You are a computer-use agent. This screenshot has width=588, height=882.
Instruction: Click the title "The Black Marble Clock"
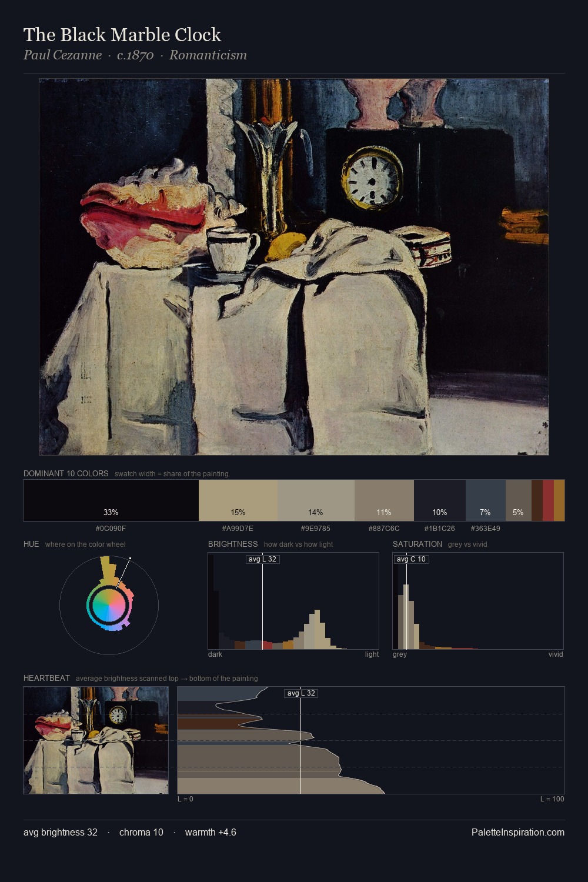(122, 35)
